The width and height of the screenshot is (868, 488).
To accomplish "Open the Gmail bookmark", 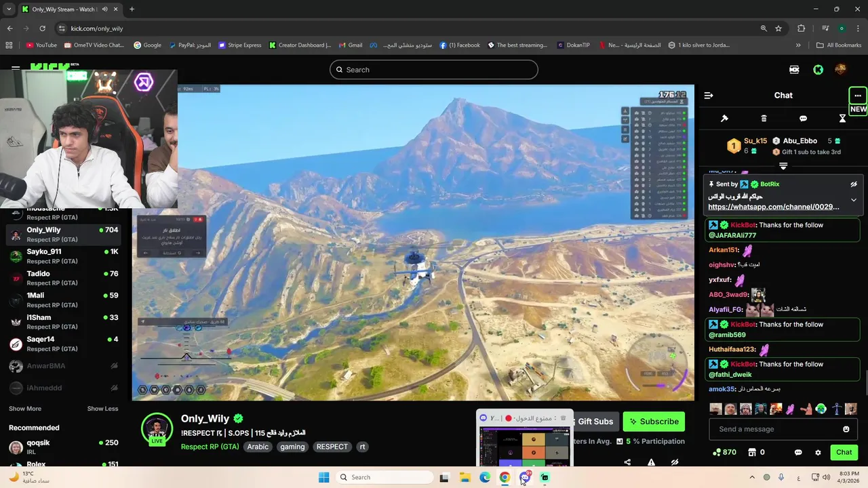I will tap(351, 45).
